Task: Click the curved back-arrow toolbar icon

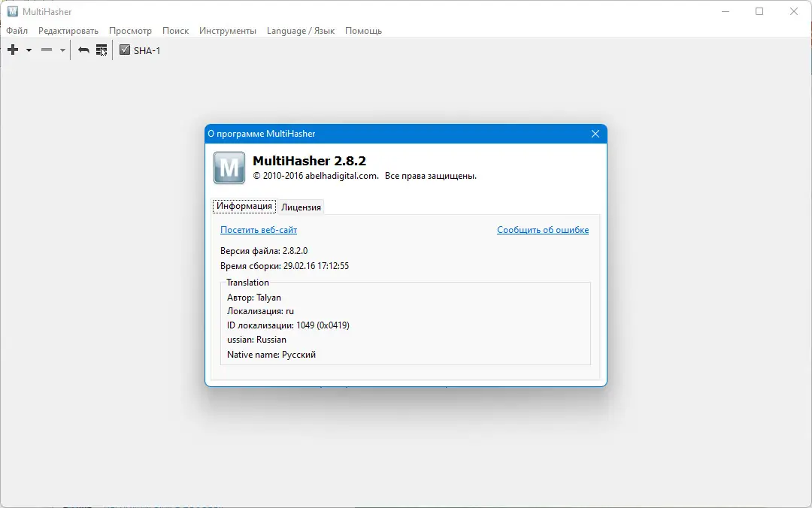Action: point(83,50)
